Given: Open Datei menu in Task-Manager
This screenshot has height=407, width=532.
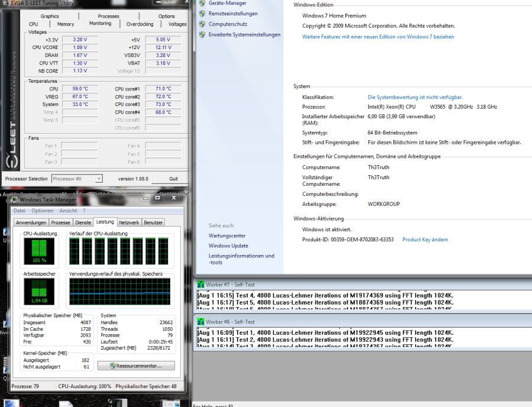Looking at the screenshot, I should coord(20,211).
